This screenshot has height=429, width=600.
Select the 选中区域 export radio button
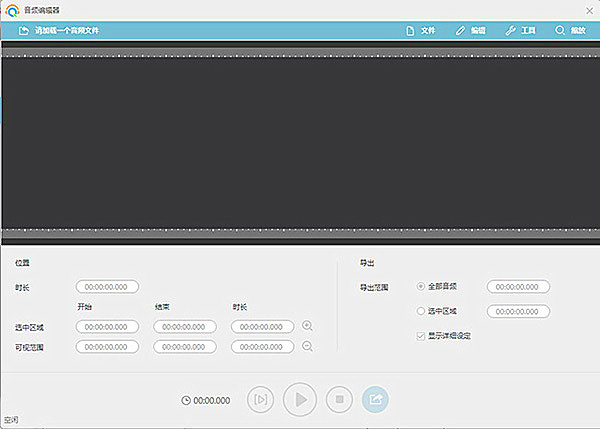tap(421, 311)
